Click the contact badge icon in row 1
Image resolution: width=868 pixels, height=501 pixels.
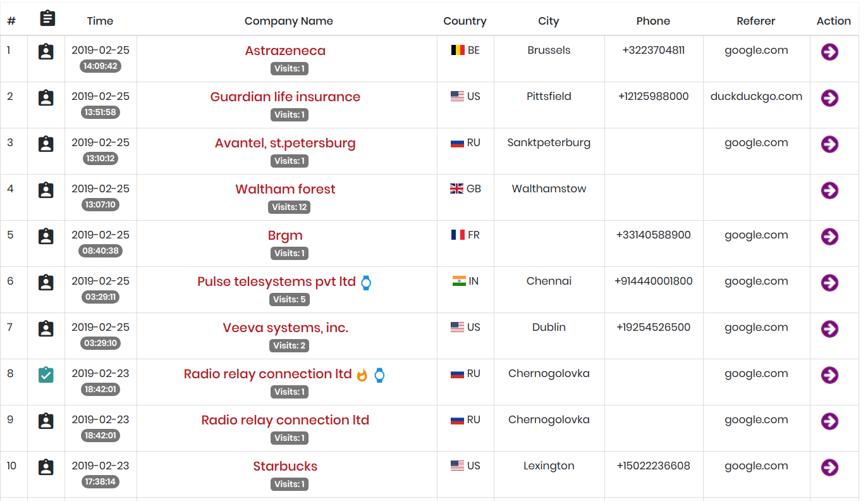point(46,52)
